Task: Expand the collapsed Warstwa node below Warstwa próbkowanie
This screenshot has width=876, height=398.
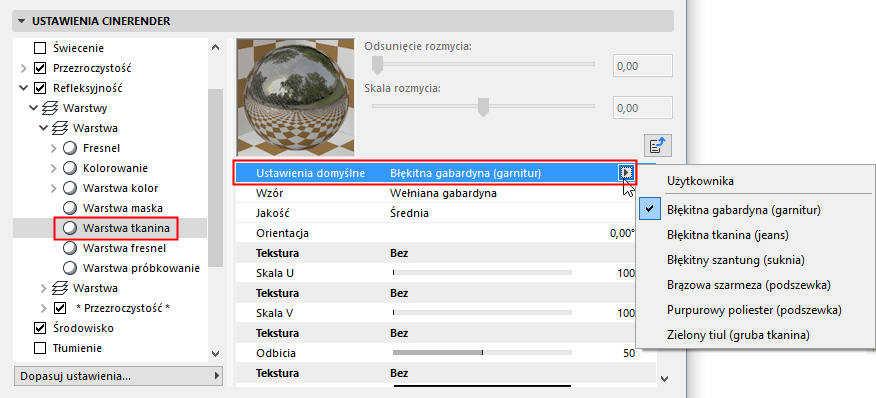Action: click(44, 288)
